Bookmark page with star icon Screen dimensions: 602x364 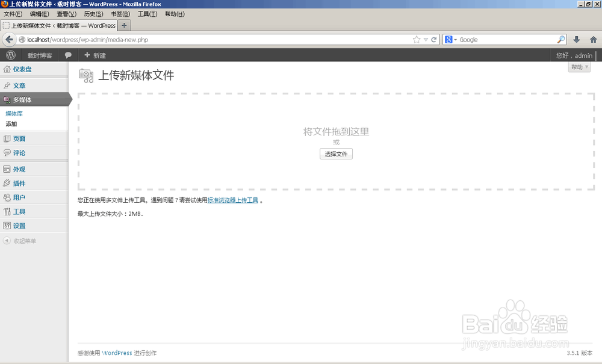pyautogui.click(x=417, y=40)
